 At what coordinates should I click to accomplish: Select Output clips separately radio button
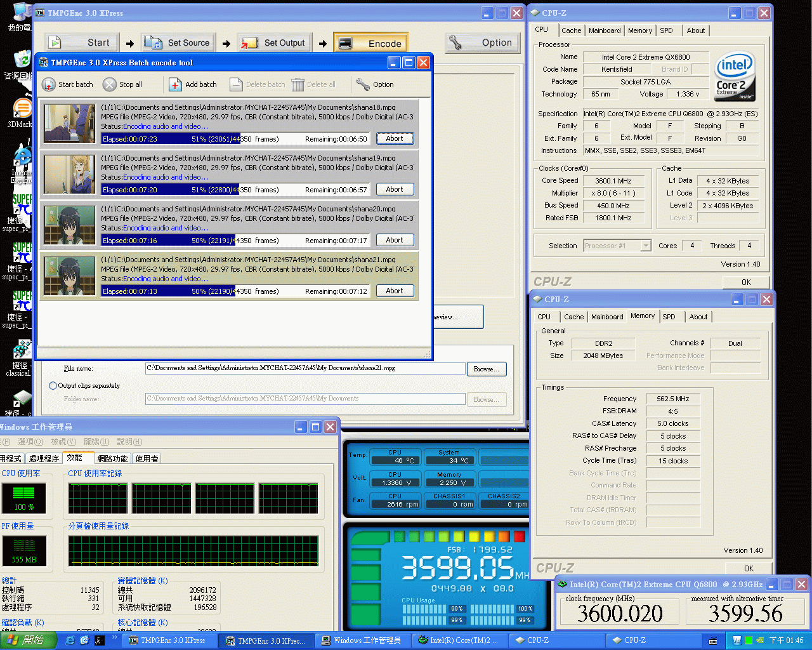coord(53,385)
